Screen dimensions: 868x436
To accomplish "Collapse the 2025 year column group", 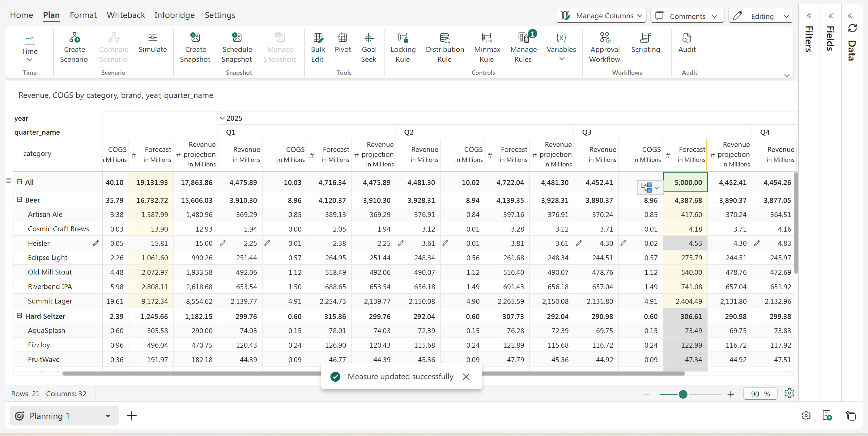I will pos(222,118).
